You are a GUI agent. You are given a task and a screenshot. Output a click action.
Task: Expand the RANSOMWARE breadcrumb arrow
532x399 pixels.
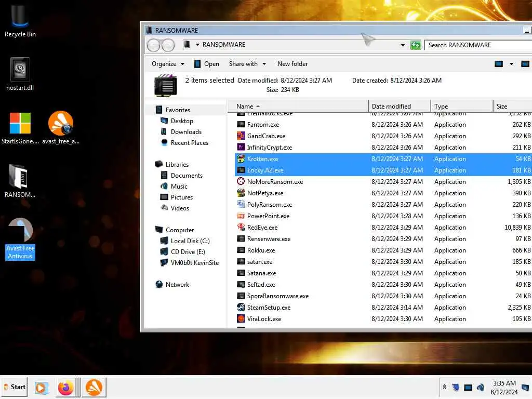[197, 45]
